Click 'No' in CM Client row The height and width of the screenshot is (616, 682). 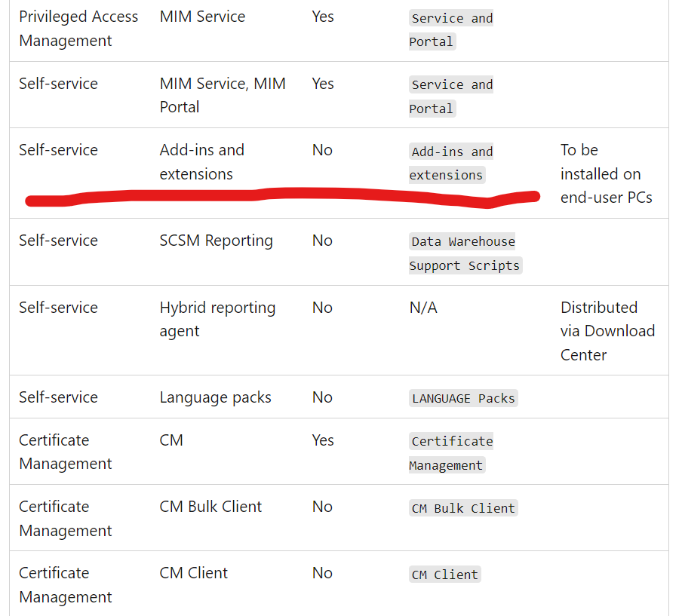[x=322, y=573]
